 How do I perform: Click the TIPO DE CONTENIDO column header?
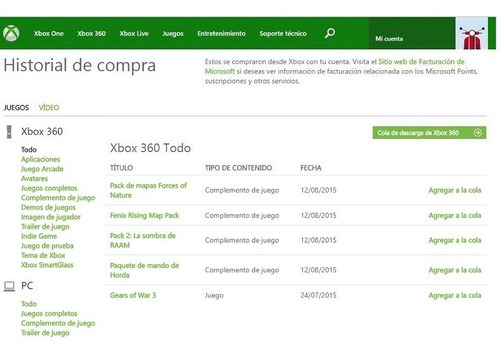point(238,168)
